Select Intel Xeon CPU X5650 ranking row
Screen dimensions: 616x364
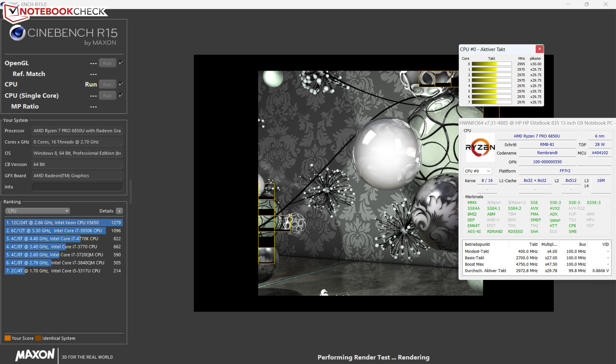pyautogui.click(x=64, y=222)
